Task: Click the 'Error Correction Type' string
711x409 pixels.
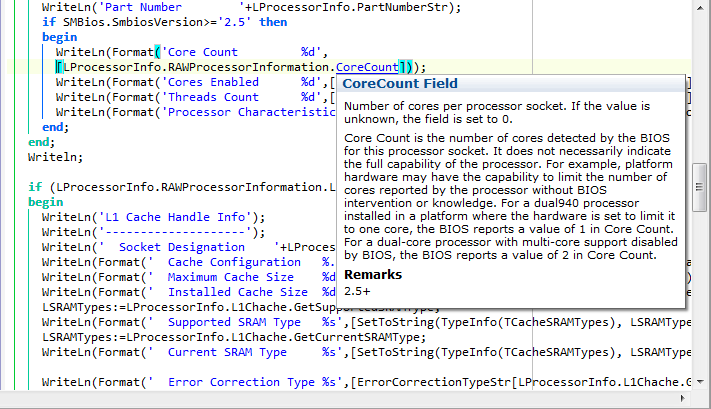Action: (230, 382)
